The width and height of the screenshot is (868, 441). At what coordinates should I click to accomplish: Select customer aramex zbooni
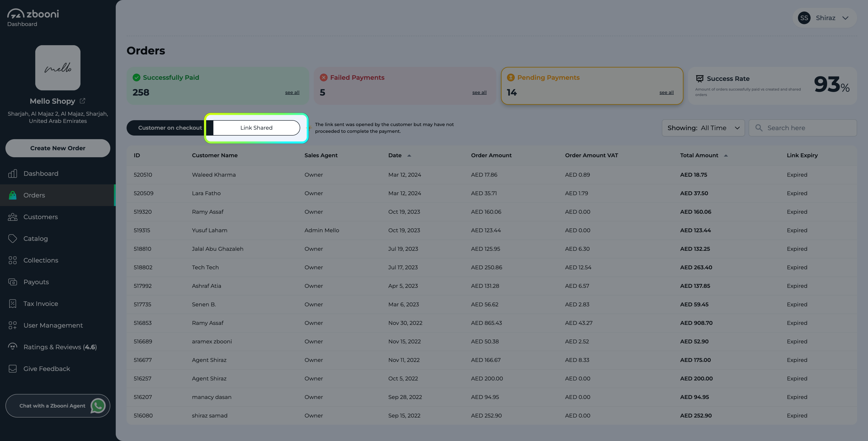pos(212,342)
